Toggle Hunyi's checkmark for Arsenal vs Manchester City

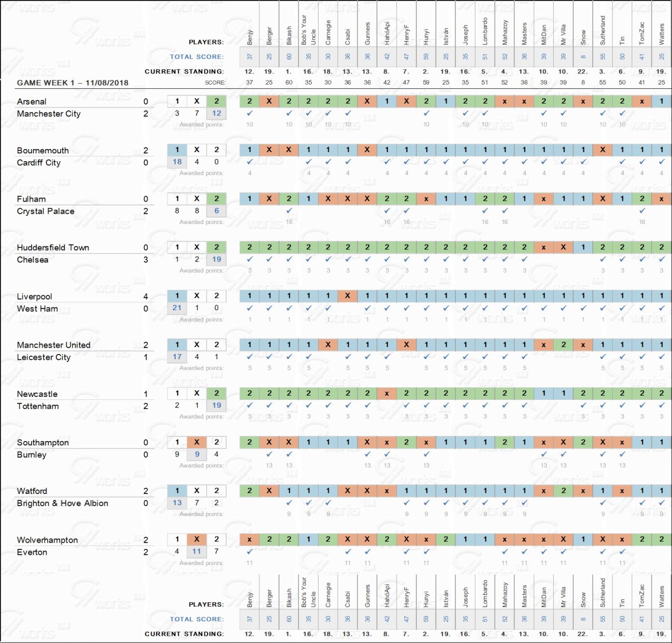pos(426,113)
